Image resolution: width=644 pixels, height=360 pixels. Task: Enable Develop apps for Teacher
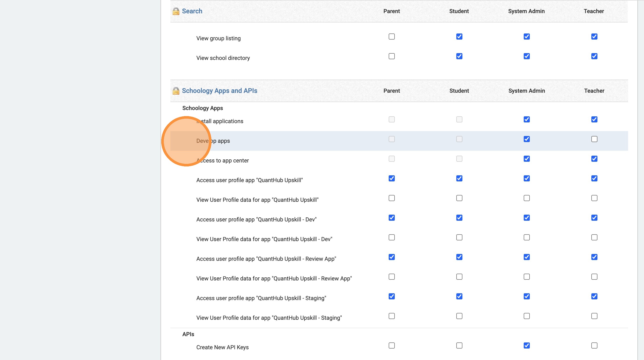(x=594, y=139)
